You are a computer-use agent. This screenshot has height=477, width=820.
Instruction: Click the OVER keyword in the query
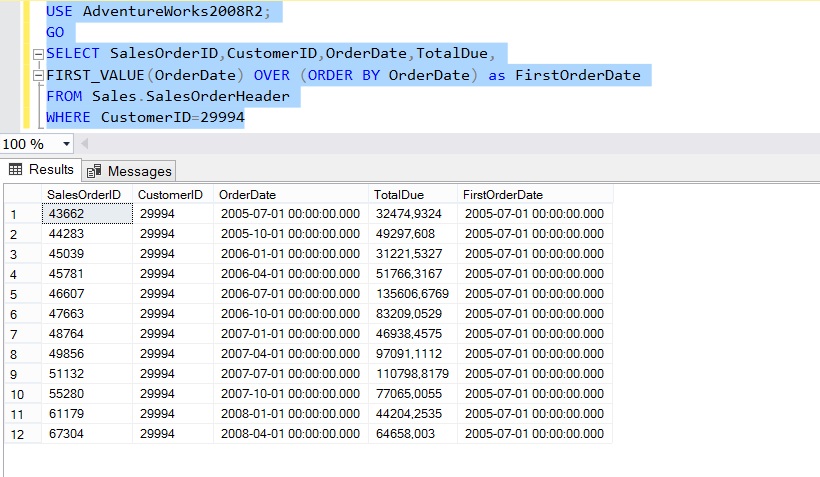coord(272,75)
